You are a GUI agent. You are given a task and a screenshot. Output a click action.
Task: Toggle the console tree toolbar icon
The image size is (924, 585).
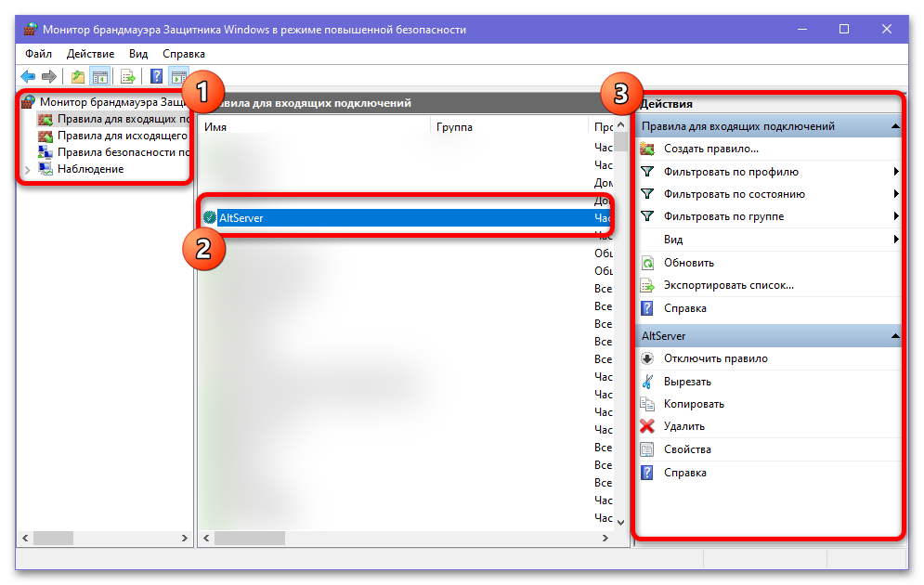(x=100, y=76)
